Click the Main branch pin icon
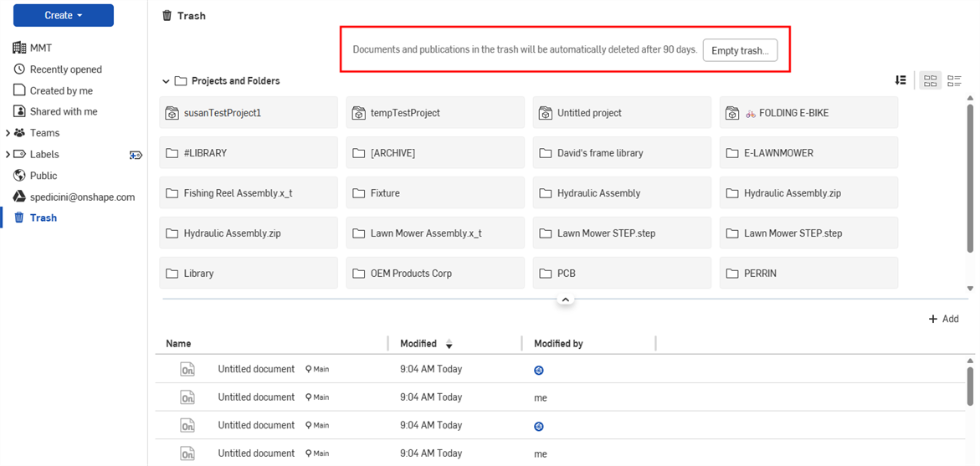980x466 pixels. 308,369
